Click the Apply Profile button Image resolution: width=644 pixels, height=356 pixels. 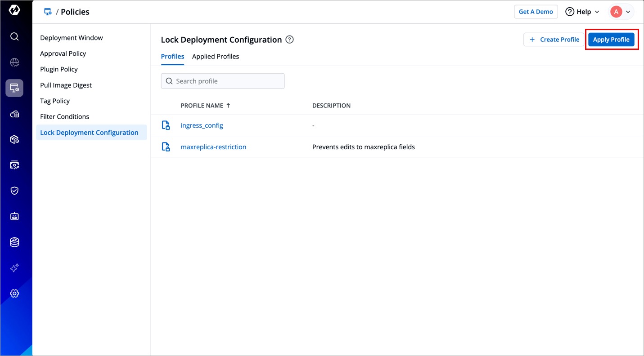(x=611, y=40)
